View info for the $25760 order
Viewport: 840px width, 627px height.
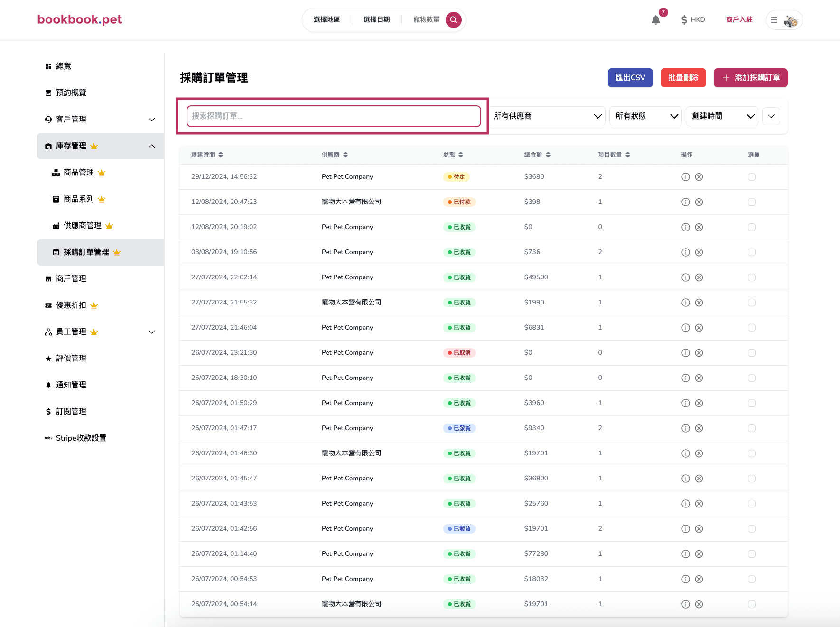(685, 504)
